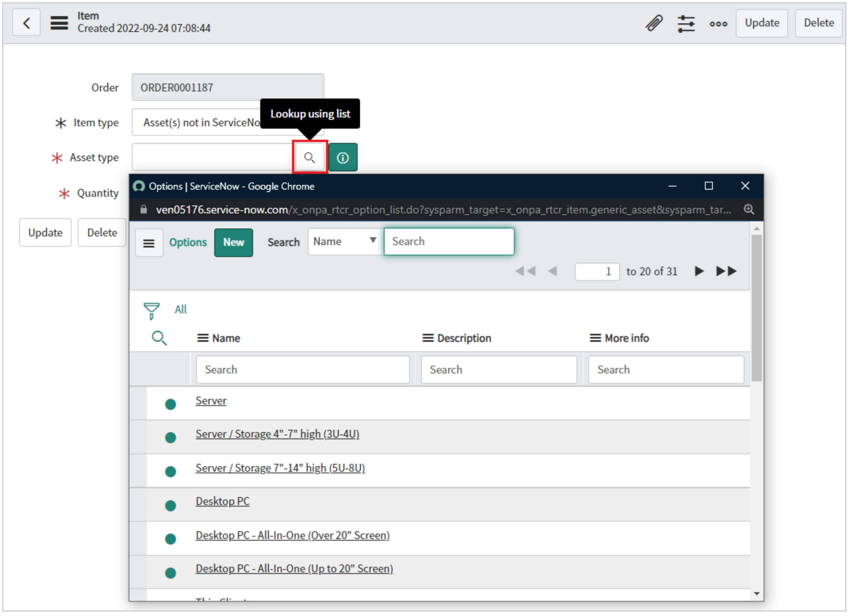Jump to the last page of results
849x616 pixels.
pos(726,271)
